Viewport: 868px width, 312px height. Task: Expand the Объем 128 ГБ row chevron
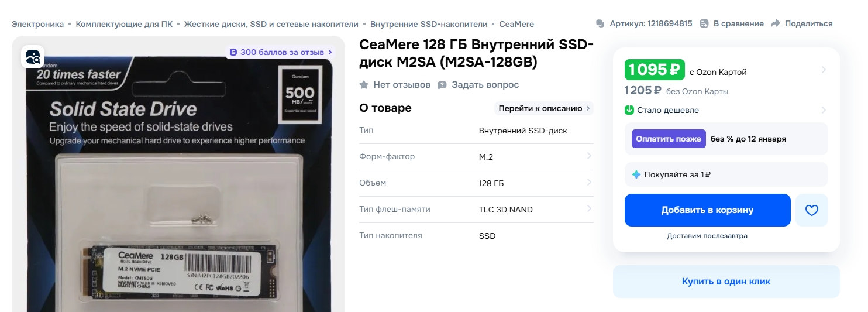[x=588, y=183]
